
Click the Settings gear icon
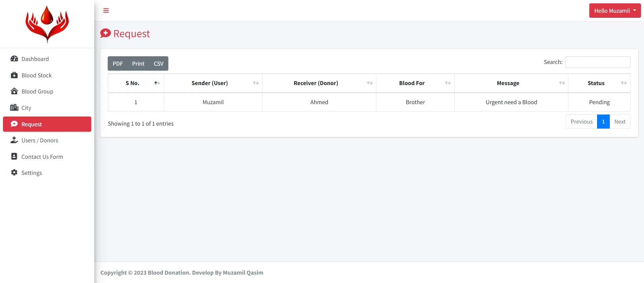pyautogui.click(x=14, y=172)
